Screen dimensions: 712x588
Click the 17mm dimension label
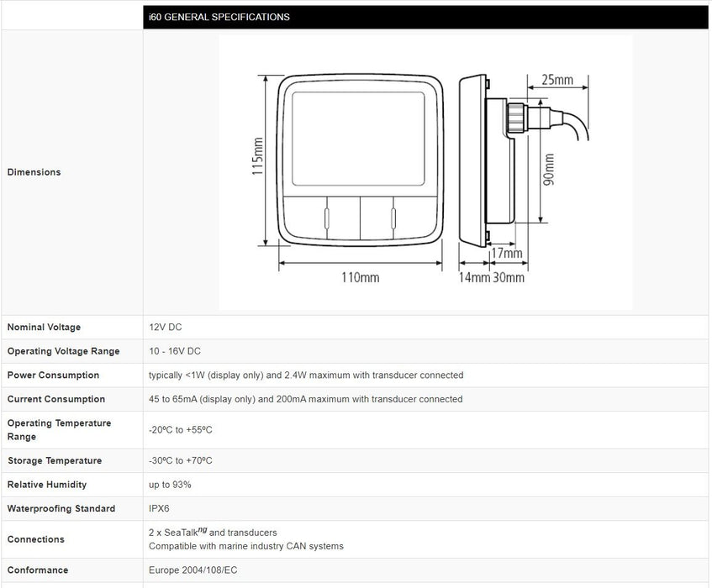pyautogui.click(x=506, y=253)
